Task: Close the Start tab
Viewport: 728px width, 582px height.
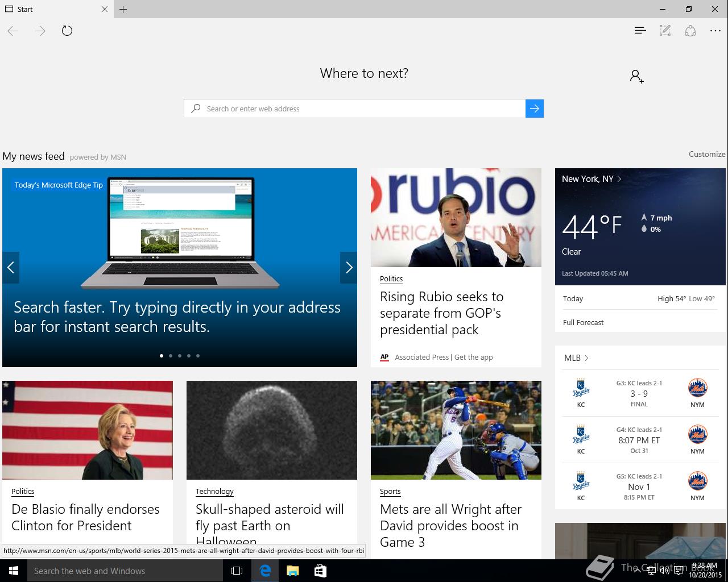Action: point(105,9)
